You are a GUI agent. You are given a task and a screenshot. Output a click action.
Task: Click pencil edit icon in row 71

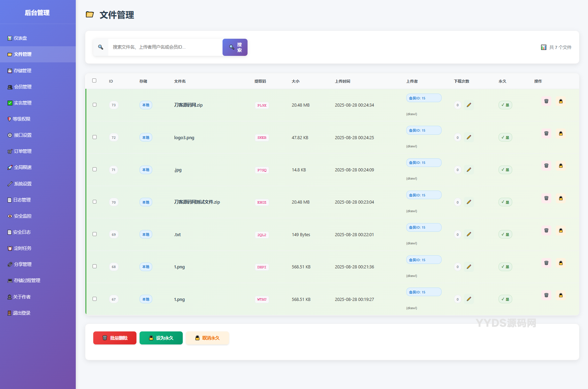(469, 170)
